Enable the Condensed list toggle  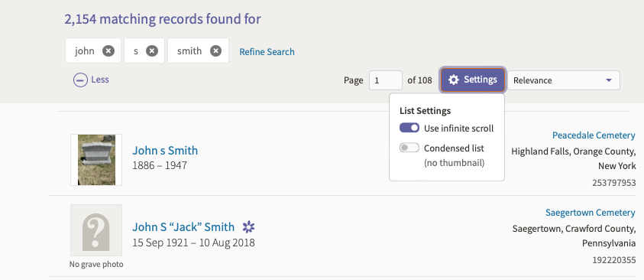click(409, 148)
